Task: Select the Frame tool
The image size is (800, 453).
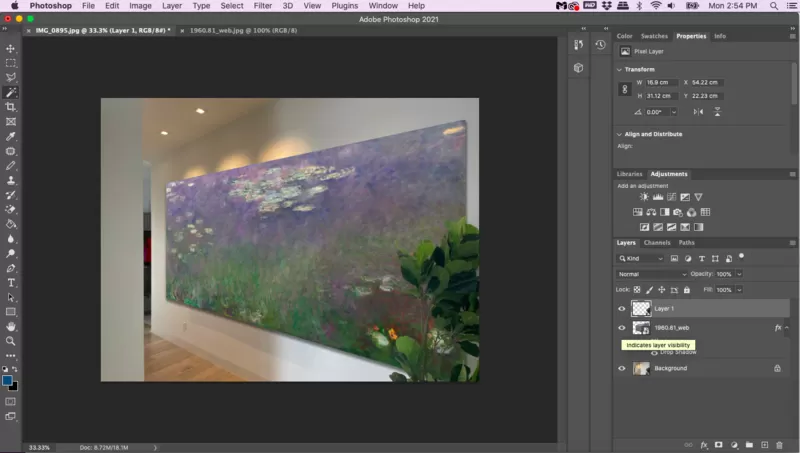Action: (x=10, y=121)
